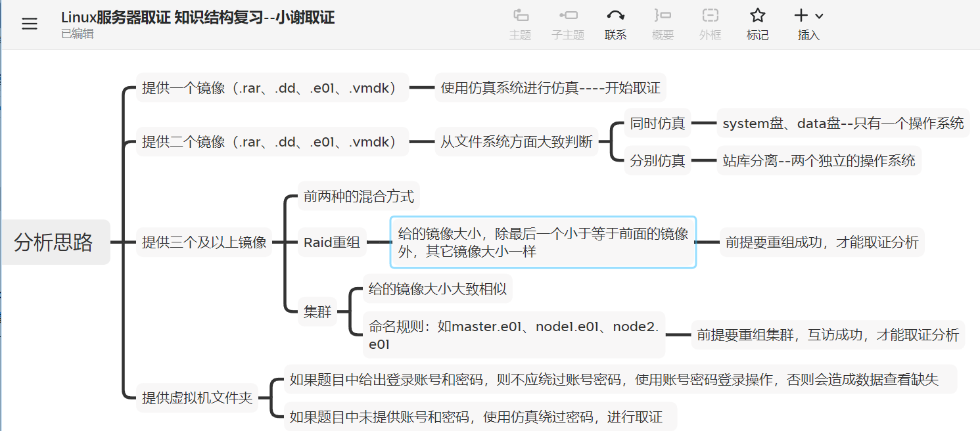Select node 前两种的混合方式
Screen dimensions: 980x431
point(359,196)
